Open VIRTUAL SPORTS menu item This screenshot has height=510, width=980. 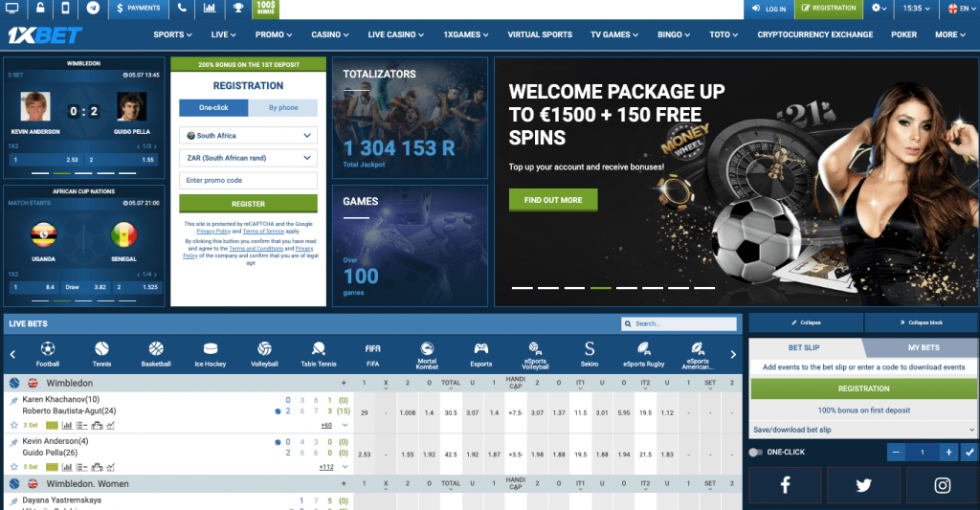pyautogui.click(x=540, y=35)
